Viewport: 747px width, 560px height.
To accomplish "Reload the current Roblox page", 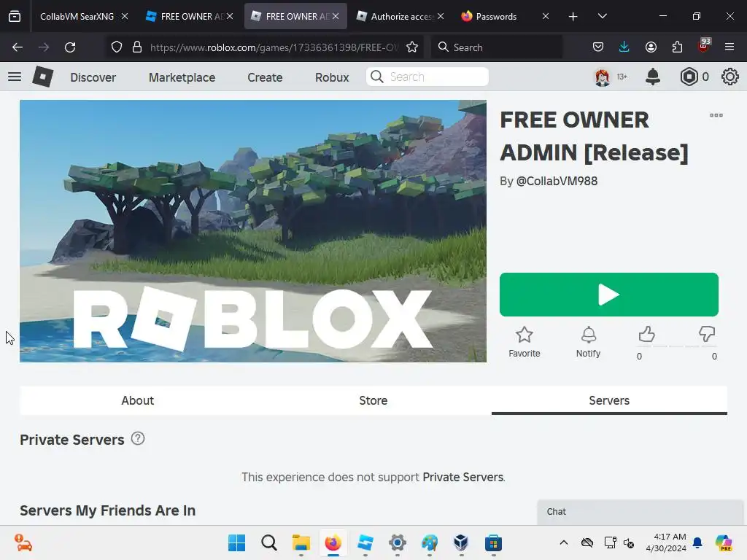I will 70,47.
